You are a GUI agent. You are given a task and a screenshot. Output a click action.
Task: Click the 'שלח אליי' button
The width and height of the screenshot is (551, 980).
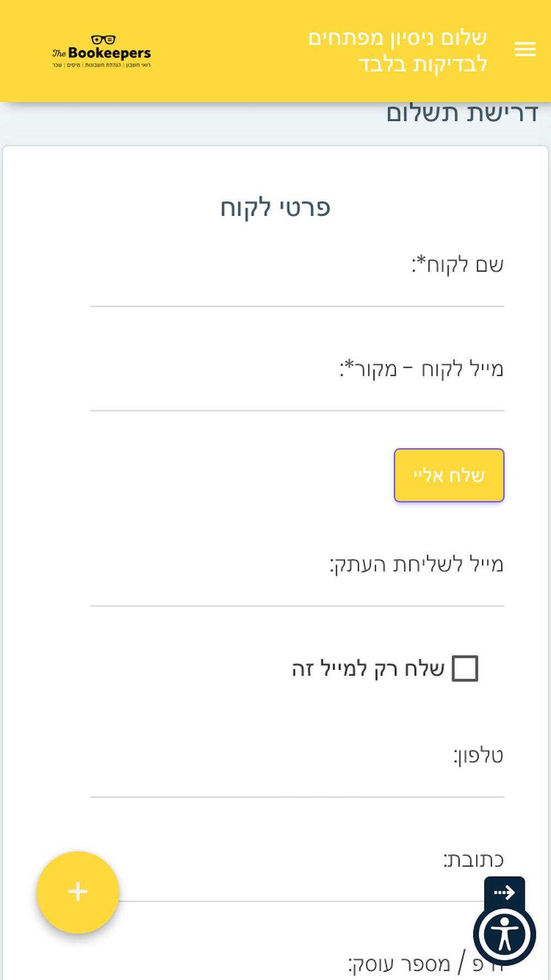point(449,475)
